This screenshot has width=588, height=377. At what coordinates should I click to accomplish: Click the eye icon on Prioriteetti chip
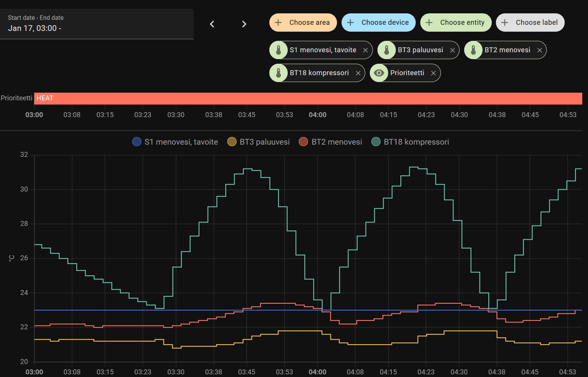379,73
